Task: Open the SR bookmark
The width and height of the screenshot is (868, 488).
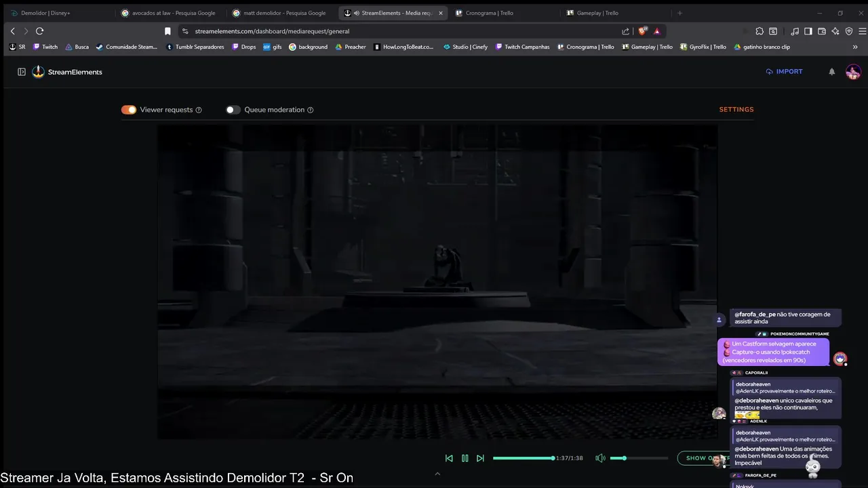Action: point(18,47)
